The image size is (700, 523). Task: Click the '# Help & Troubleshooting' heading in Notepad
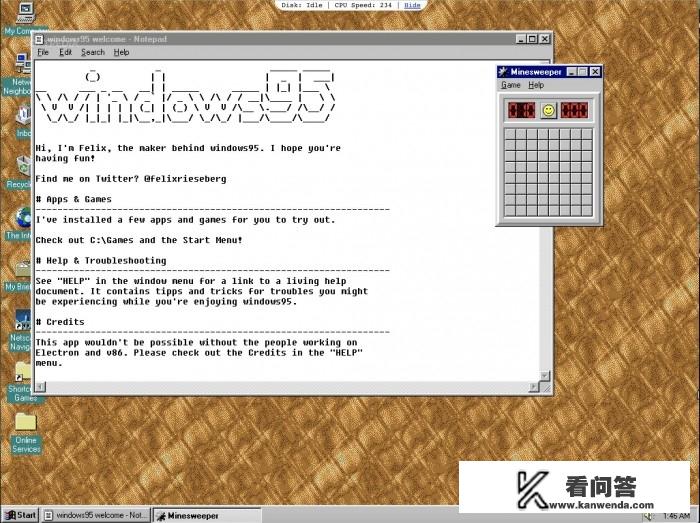[x=101, y=261]
